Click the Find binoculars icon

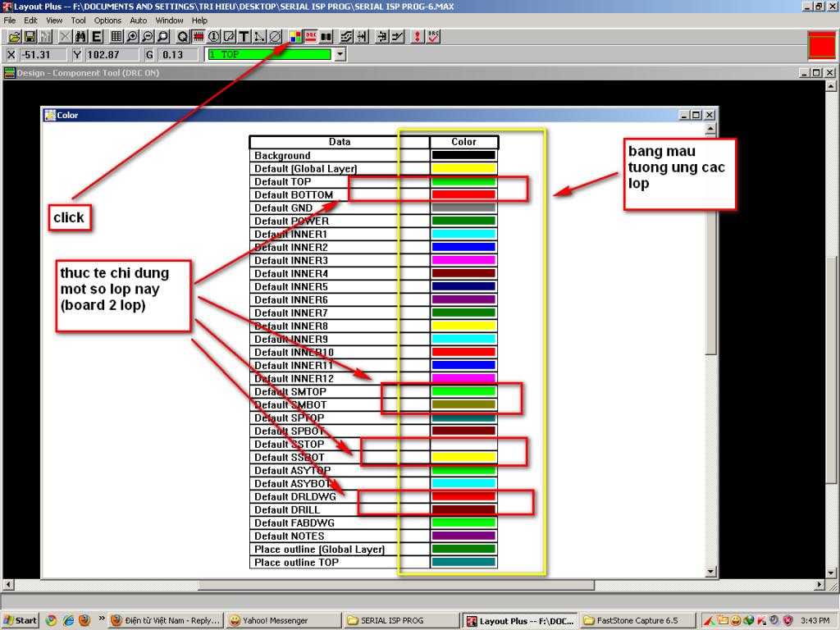(81, 36)
